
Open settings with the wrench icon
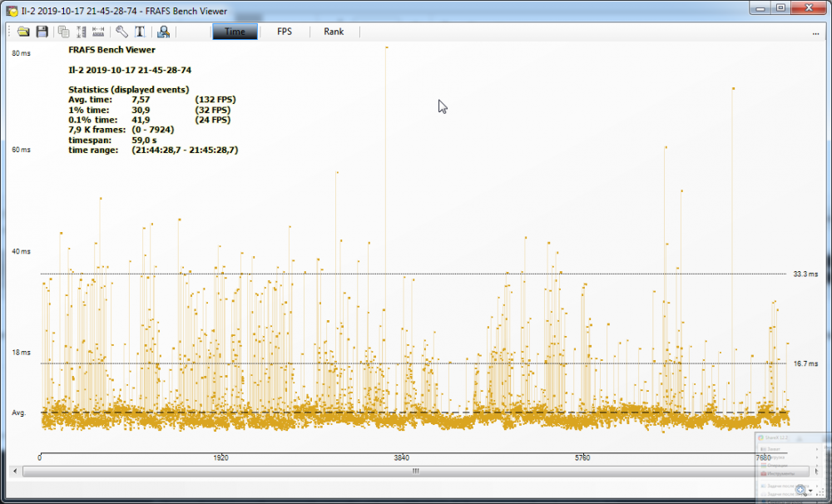[x=121, y=32]
